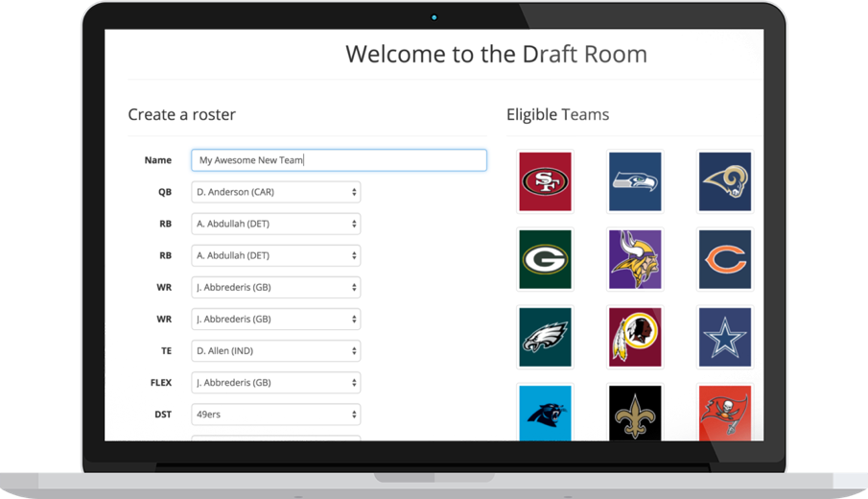This screenshot has height=499, width=868.
Task: Expand the first WR dropdown
Action: pyautogui.click(x=276, y=287)
